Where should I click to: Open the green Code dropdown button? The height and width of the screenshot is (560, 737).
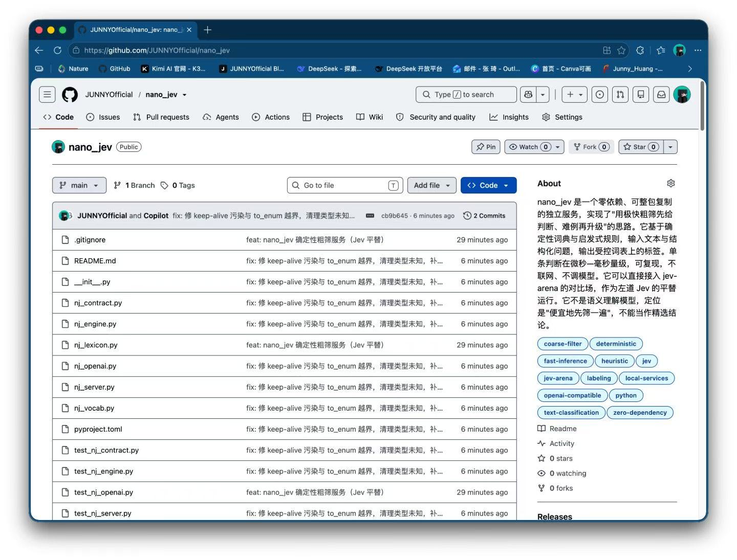(x=488, y=185)
